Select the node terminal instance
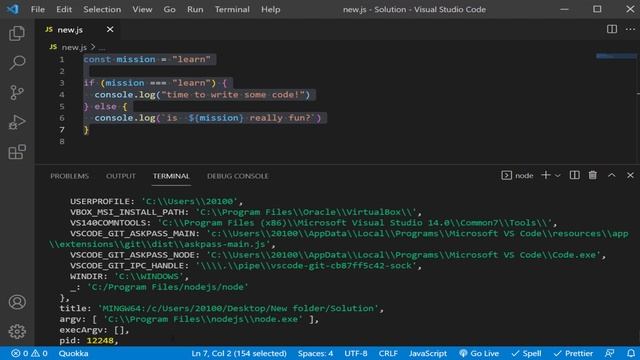 click(517, 176)
